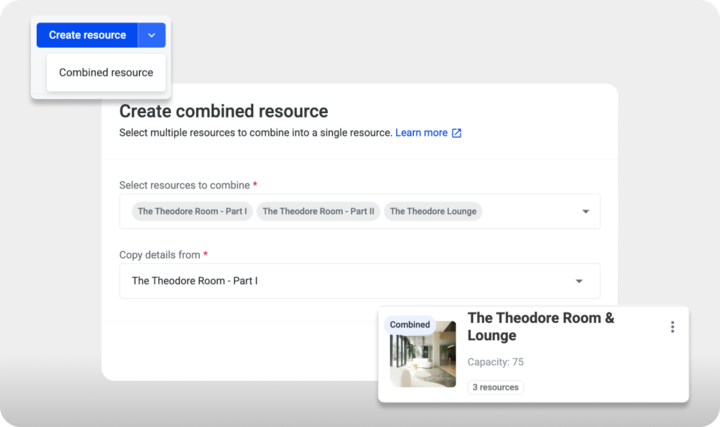
Task: Click the Theodore Room & Lounge thumbnail
Action: click(x=422, y=355)
